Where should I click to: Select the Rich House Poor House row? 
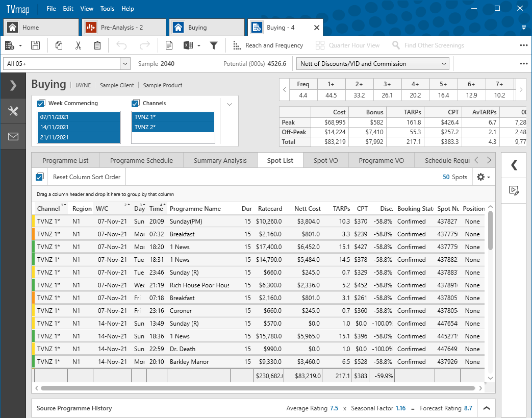click(259, 285)
